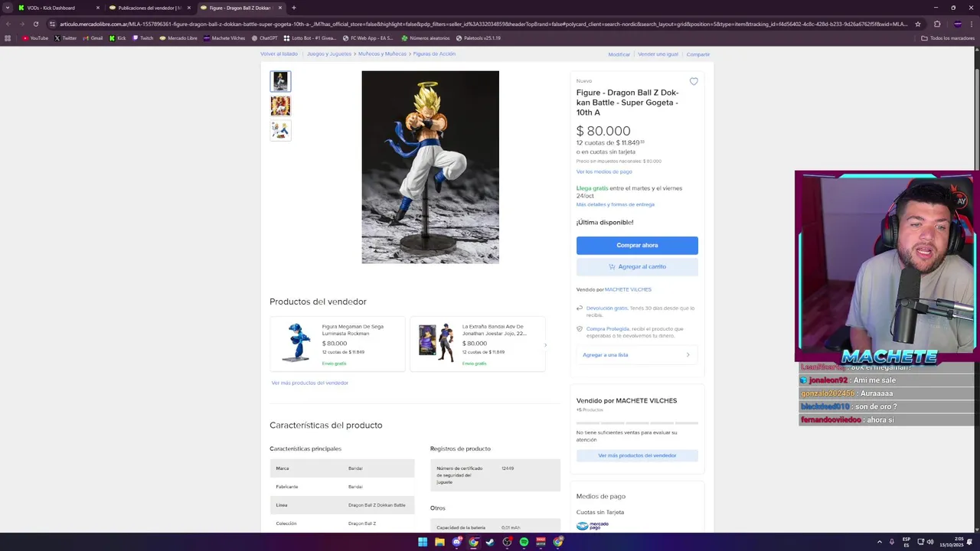Open seller MACHETE VILCHES link

628,289
